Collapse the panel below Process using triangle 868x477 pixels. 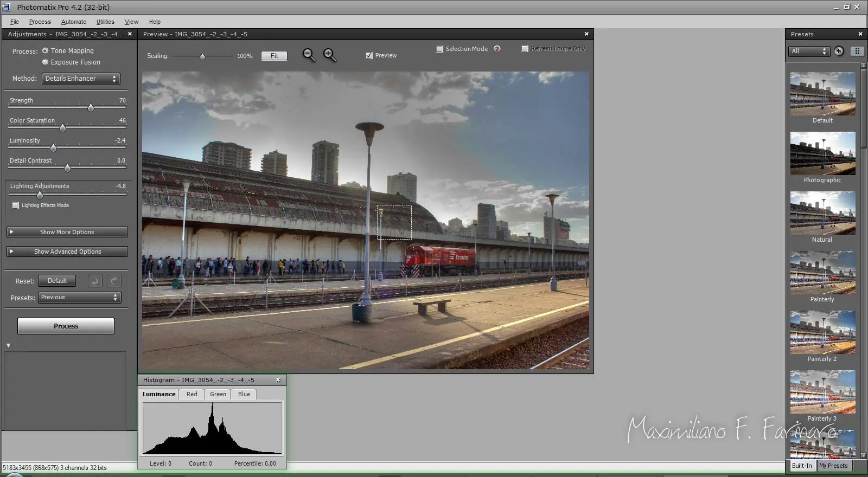coord(8,345)
